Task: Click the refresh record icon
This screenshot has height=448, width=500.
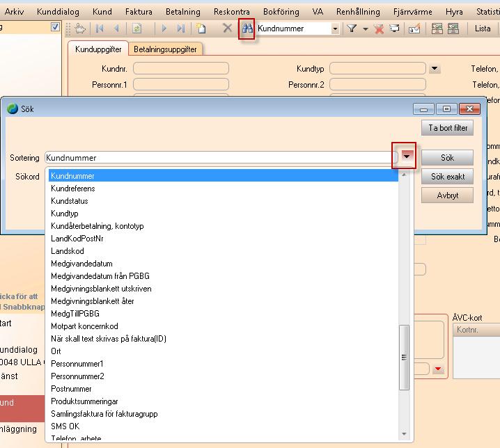Action: pyautogui.click(x=136, y=29)
